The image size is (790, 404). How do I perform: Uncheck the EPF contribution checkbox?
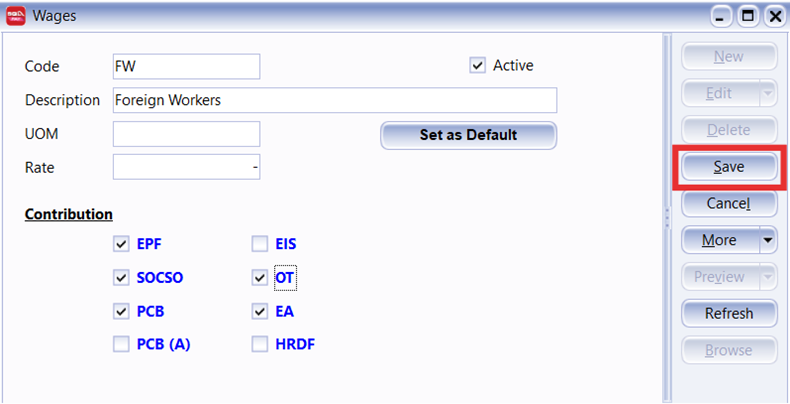click(x=122, y=243)
